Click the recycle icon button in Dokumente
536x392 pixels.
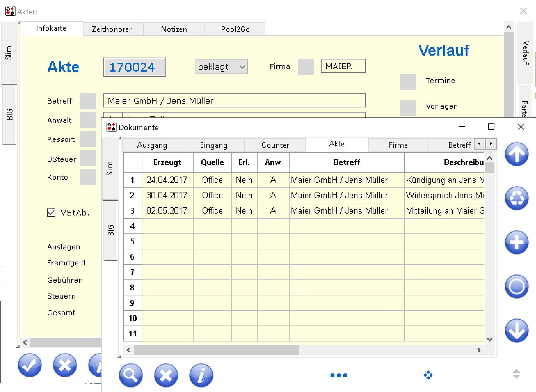pyautogui.click(x=516, y=198)
